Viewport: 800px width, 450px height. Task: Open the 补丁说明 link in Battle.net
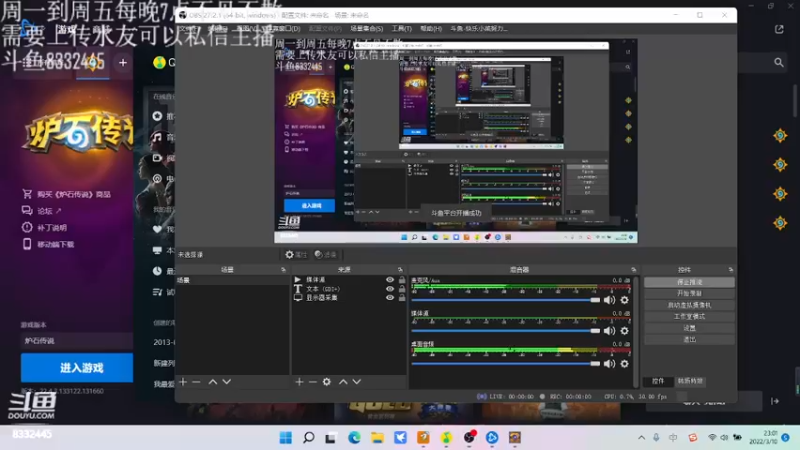click(44, 228)
